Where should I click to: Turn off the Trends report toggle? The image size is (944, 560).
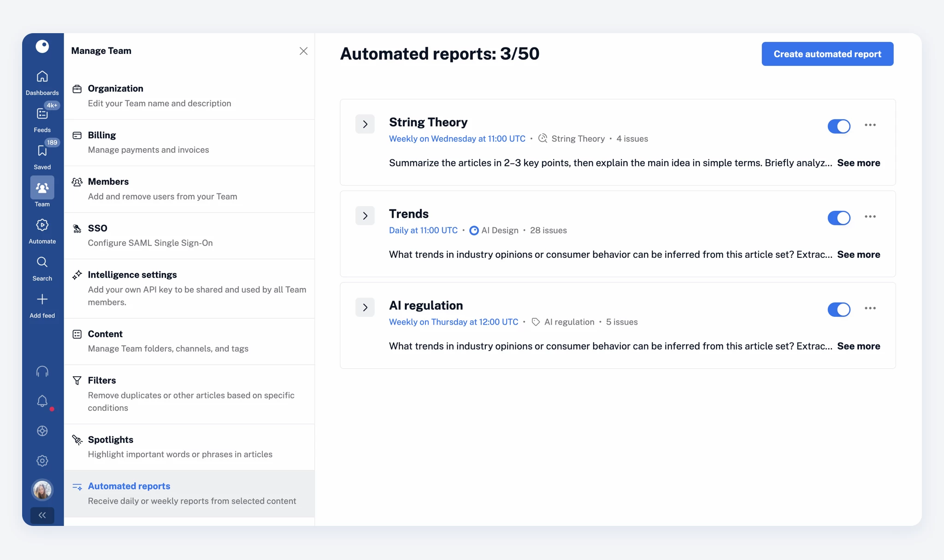(x=838, y=218)
